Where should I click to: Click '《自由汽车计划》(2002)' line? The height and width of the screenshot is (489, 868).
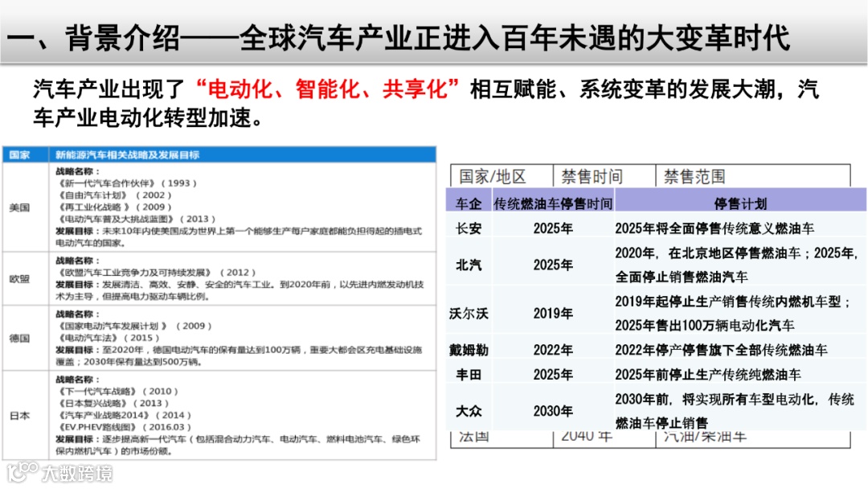(x=114, y=195)
